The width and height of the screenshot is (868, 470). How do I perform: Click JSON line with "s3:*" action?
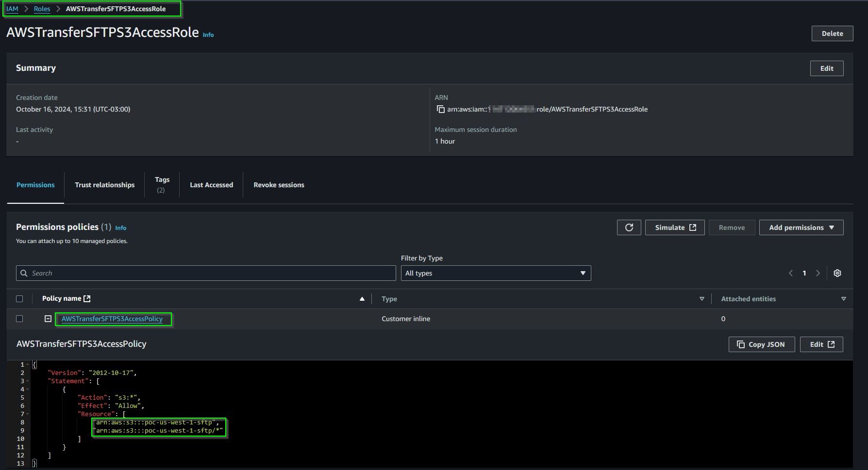coord(109,397)
